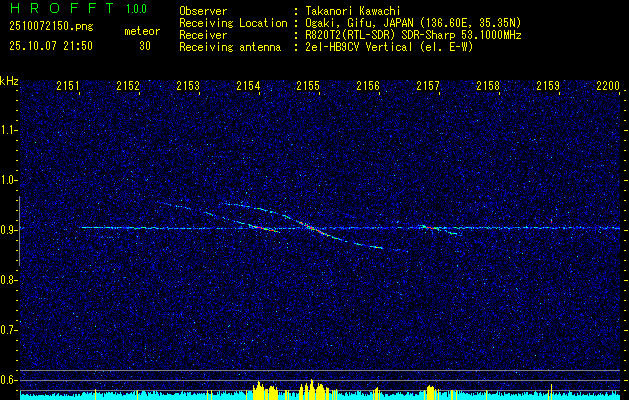Click the meteor label
The width and height of the screenshot is (629, 400).
[x=142, y=31]
